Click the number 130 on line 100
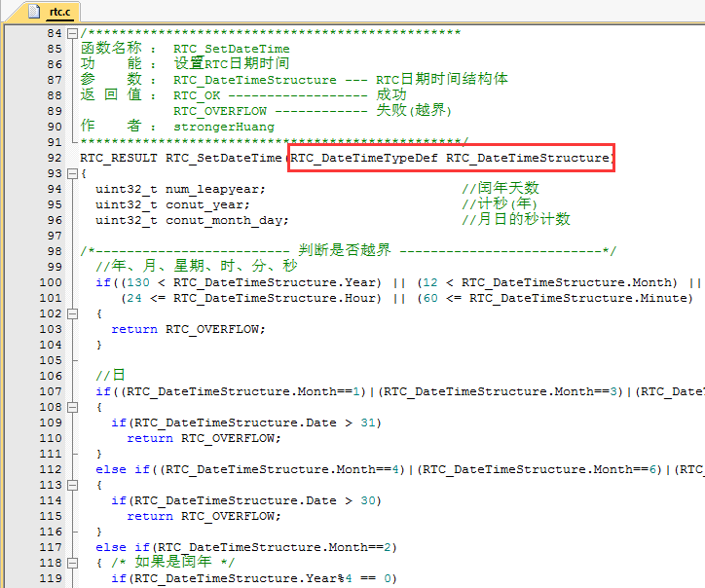The image size is (705, 588). pyautogui.click(x=138, y=282)
